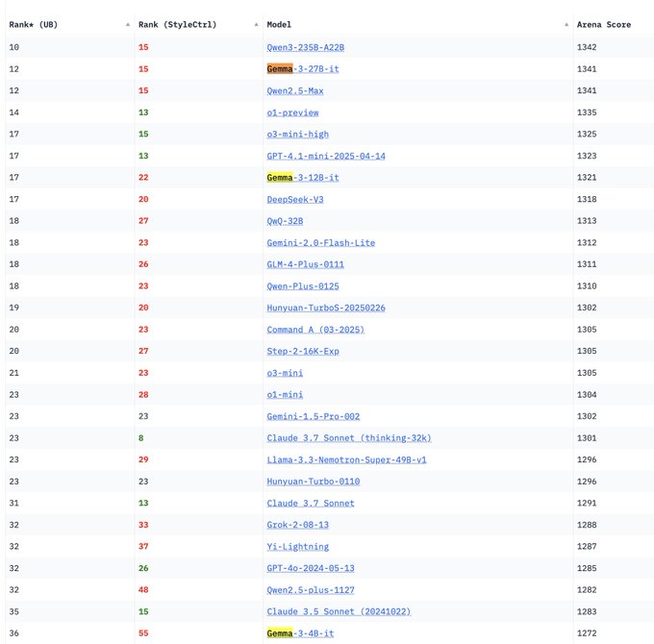Open Claude 3.7 Sonnet (thinking-32k) link
The image size is (654, 644).
tap(348, 437)
